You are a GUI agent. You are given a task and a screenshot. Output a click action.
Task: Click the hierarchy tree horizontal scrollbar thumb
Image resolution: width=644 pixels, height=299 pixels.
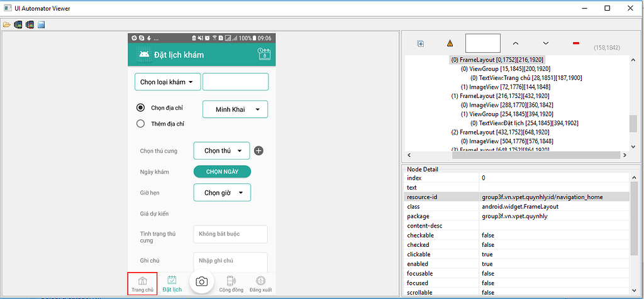(535, 155)
